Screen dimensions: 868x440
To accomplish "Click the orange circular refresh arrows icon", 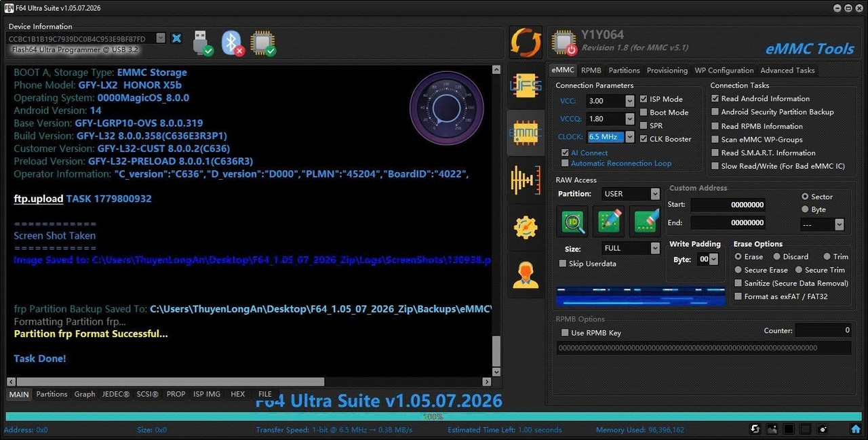I will pos(526,43).
